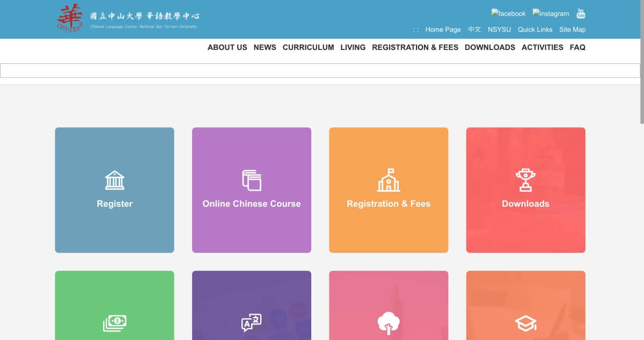Click the money bills icon on green tile
This screenshot has height=340, width=644.
(x=114, y=323)
